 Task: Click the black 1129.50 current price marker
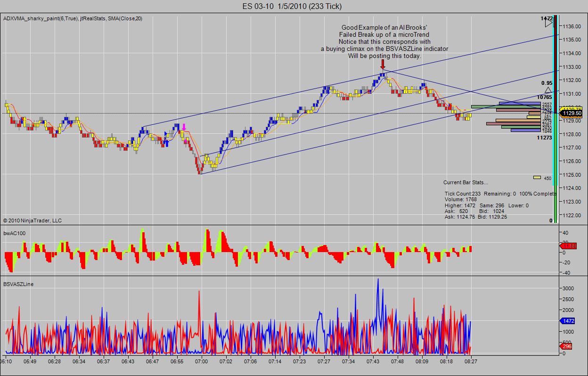(x=571, y=114)
